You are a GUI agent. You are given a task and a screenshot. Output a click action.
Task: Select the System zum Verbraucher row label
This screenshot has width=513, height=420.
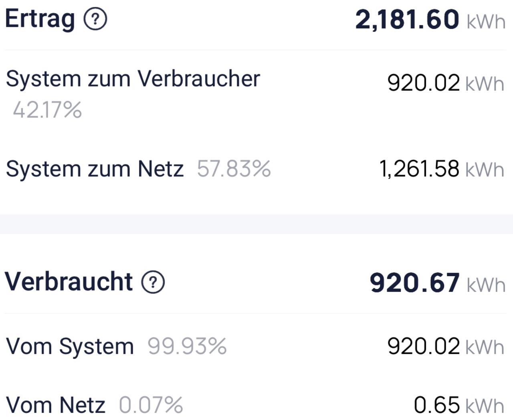133,79
